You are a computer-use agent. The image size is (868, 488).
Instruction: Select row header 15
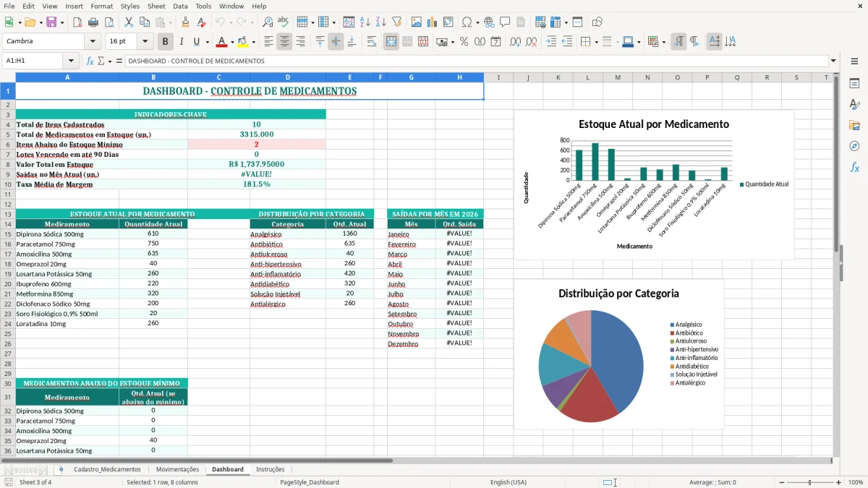click(8, 234)
